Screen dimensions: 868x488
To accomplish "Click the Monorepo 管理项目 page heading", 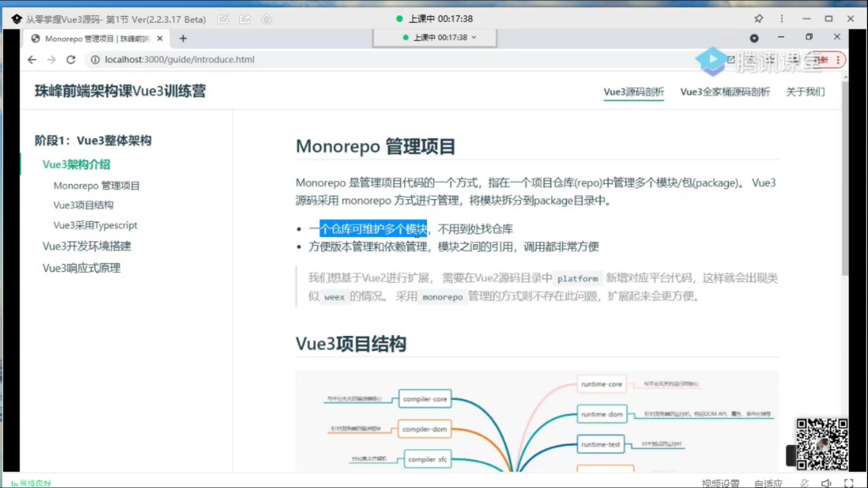I will 375,146.
